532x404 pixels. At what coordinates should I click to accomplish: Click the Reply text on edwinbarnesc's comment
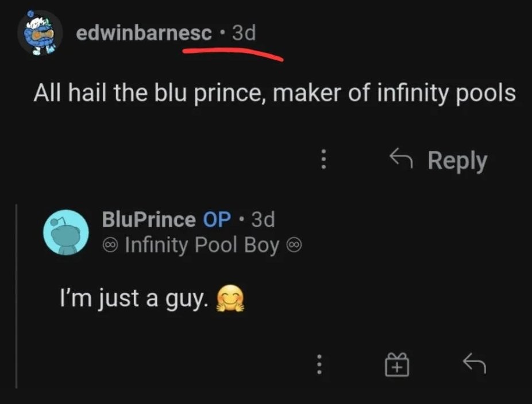(457, 161)
